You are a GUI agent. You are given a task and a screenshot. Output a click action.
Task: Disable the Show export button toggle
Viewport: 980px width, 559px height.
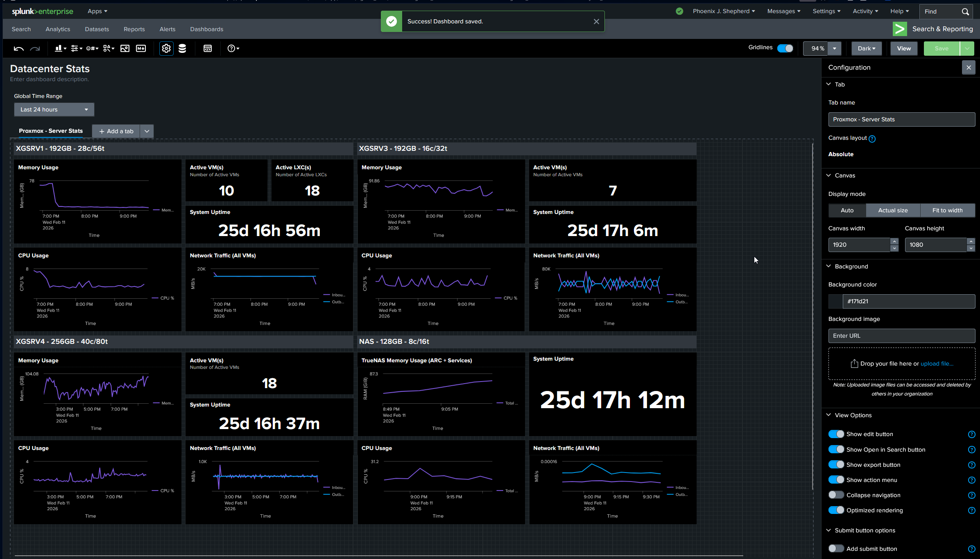[836, 464]
